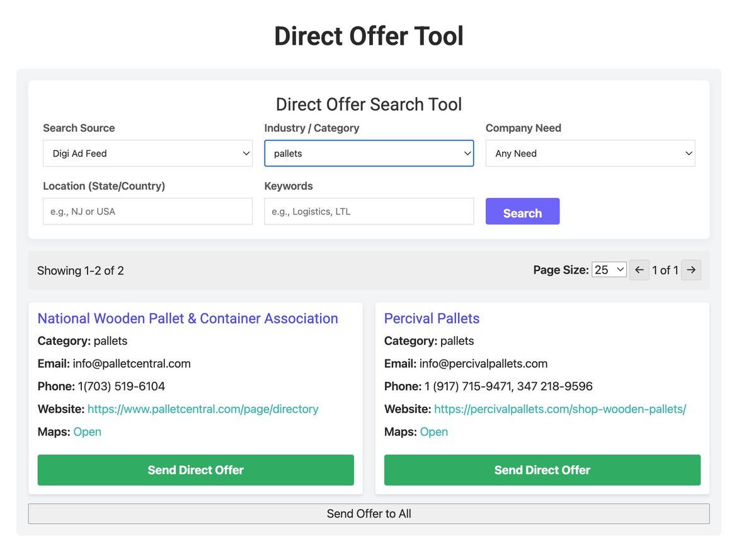Click the Showing 1-2 of 2 text
This screenshot has height=551, width=756.
(x=81, y=270)
